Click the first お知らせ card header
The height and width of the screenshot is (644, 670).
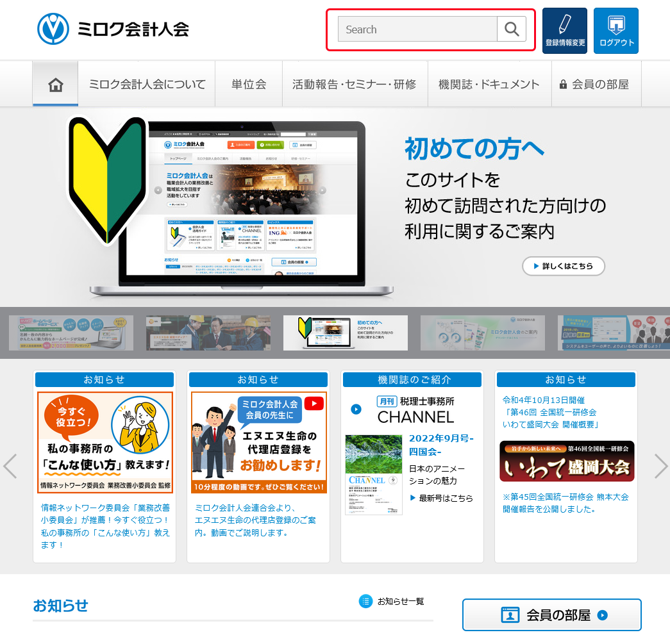click(x=105, y=379)
